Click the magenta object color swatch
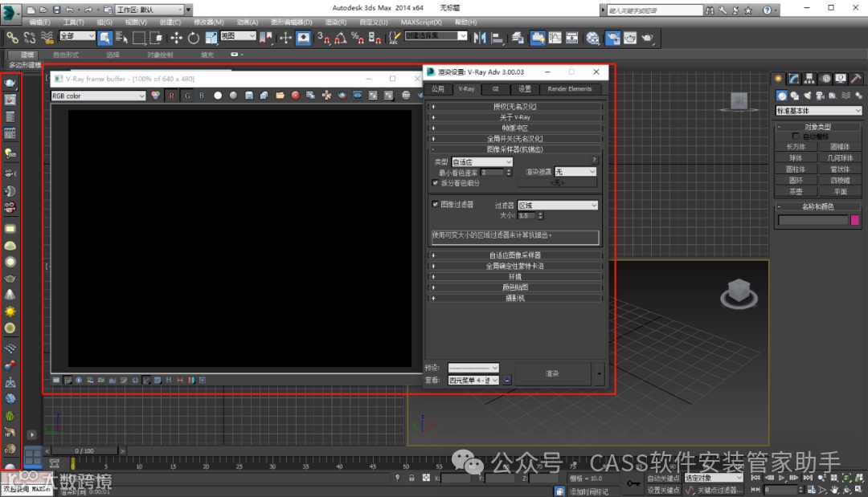The height and width of the screenshot is (497, 868). (854, 220)
